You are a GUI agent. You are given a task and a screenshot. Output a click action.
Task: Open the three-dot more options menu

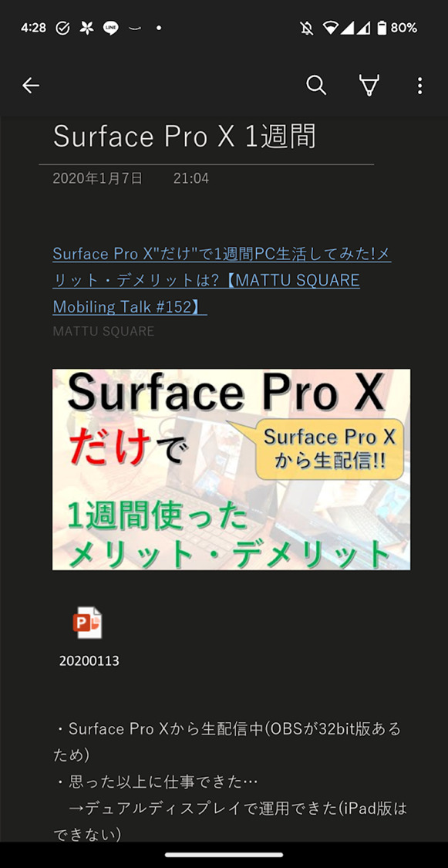tap(419, 85)
